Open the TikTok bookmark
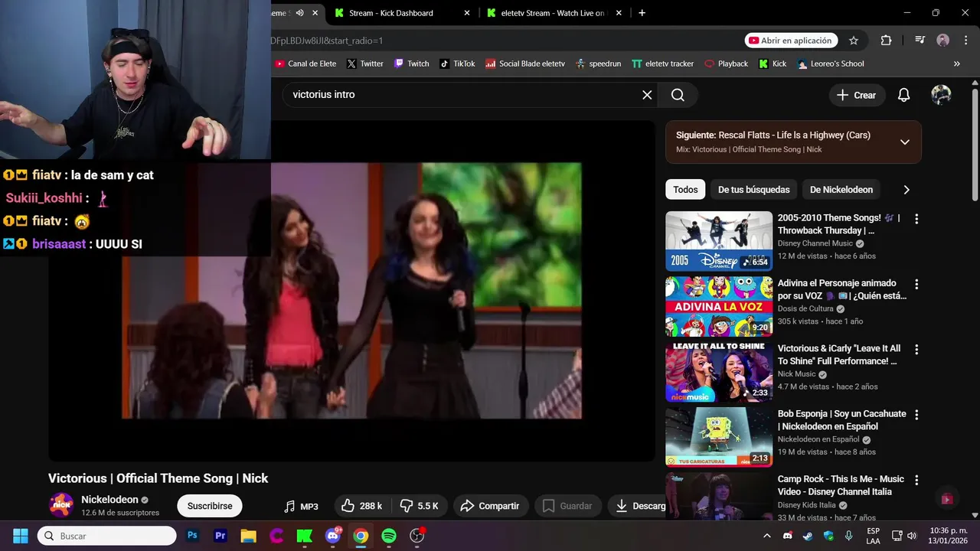 (x=457, y=64)
